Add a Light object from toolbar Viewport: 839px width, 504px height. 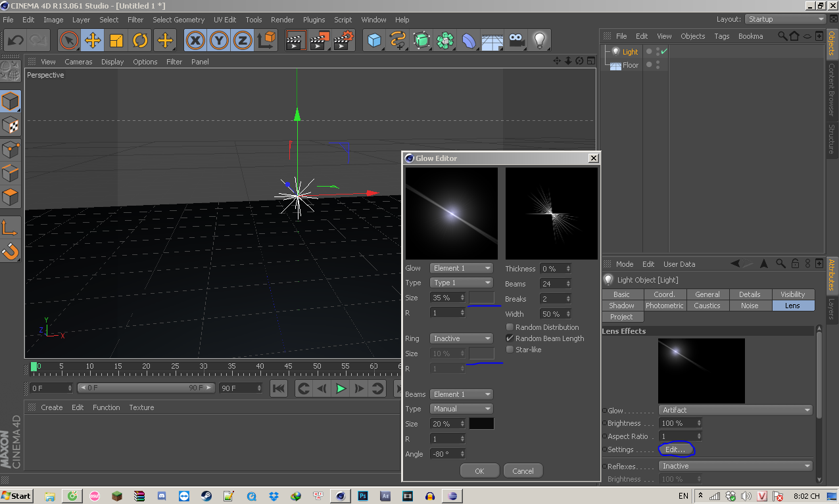tap(540, 41)
